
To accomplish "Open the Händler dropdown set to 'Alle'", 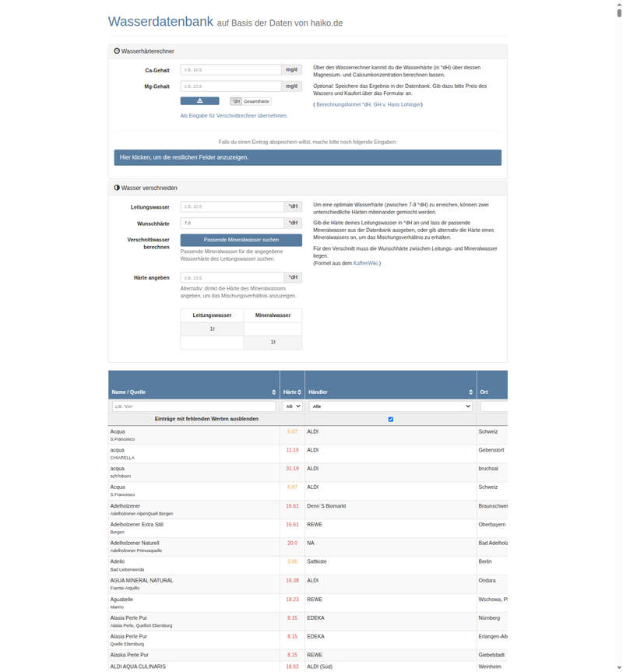I will pos(389,406).
